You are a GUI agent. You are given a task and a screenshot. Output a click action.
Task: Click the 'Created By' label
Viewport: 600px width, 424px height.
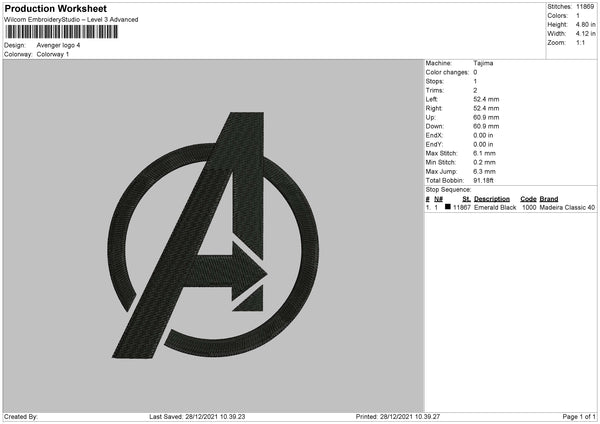coord(21,417)
